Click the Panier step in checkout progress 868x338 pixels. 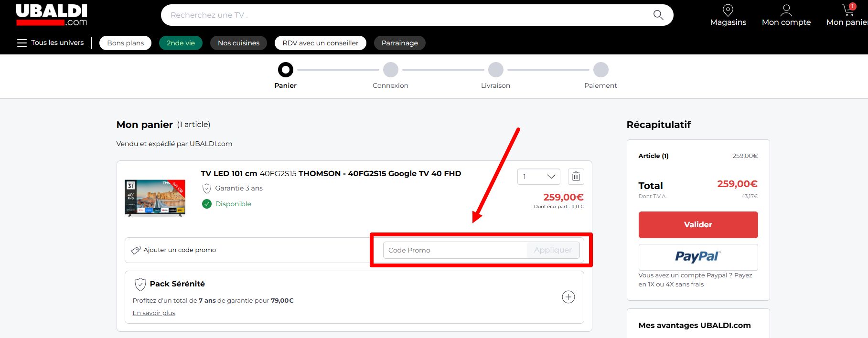point(286,70)
